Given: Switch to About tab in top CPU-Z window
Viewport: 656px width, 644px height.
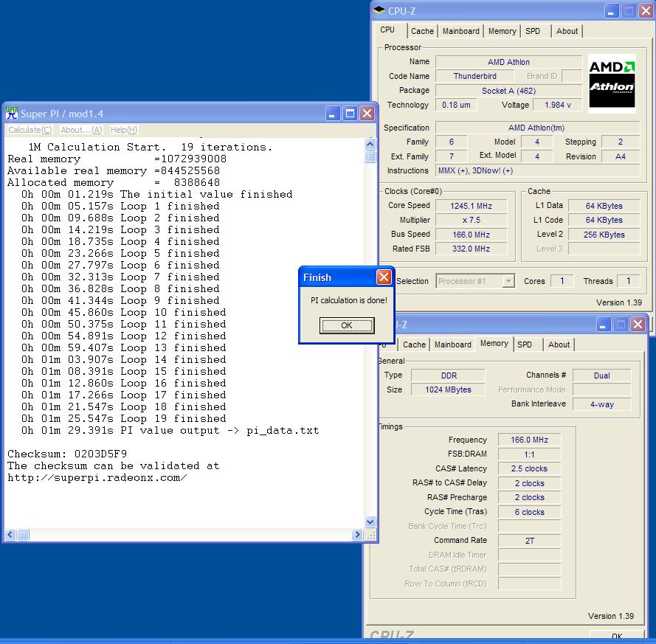Looking at the screenshot, I should [x=567, y=32].
